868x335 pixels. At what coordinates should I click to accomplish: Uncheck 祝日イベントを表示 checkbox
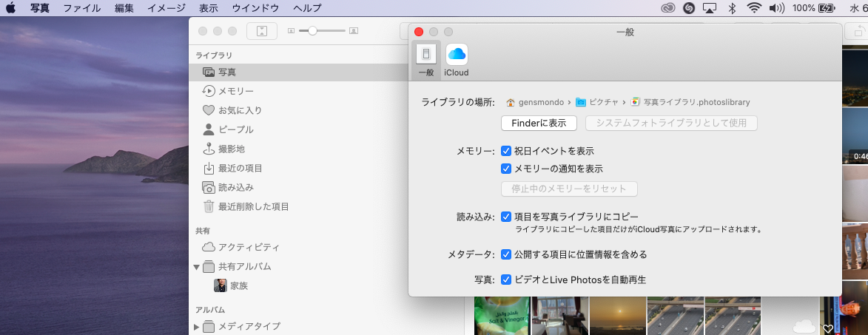point(507,151)
